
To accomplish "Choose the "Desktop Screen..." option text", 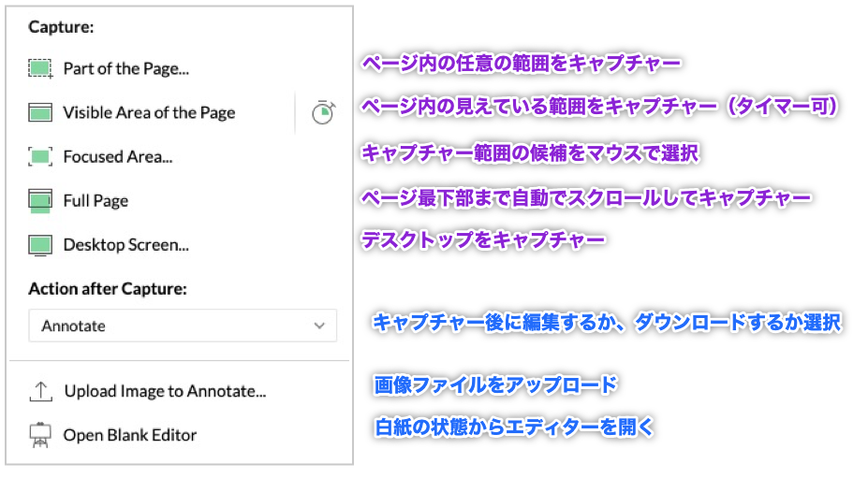I will point(125,245).
